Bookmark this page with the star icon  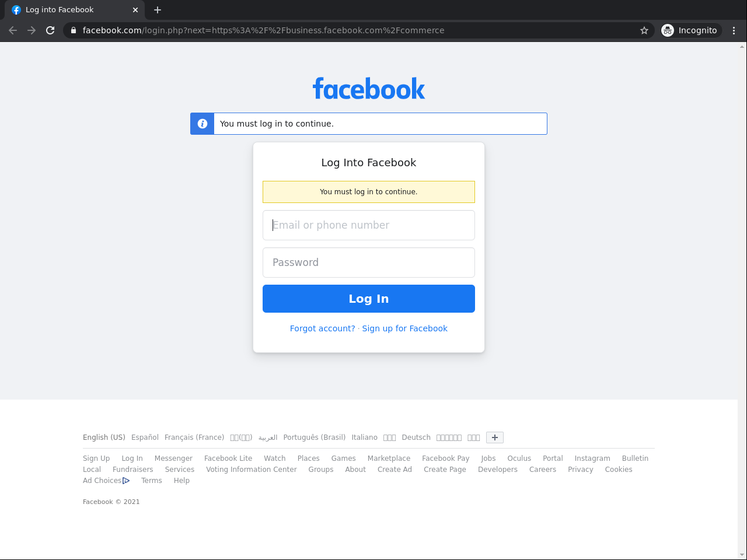click(x=644, y=30)
